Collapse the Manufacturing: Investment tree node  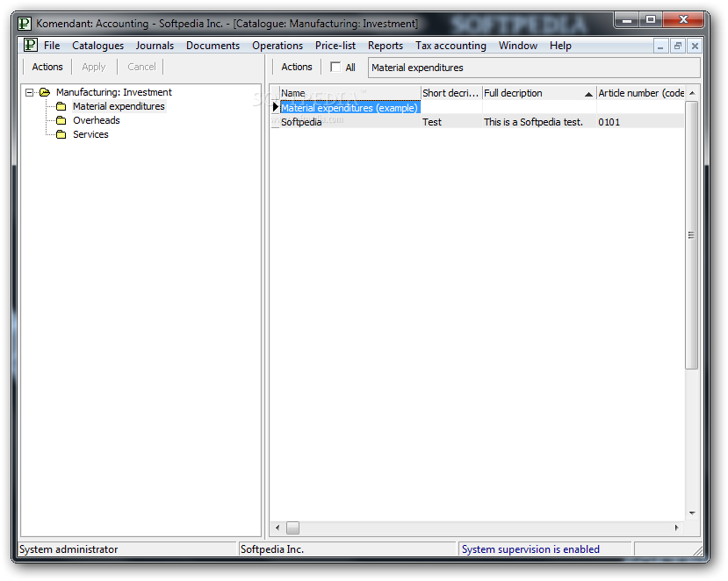point(29,92)
